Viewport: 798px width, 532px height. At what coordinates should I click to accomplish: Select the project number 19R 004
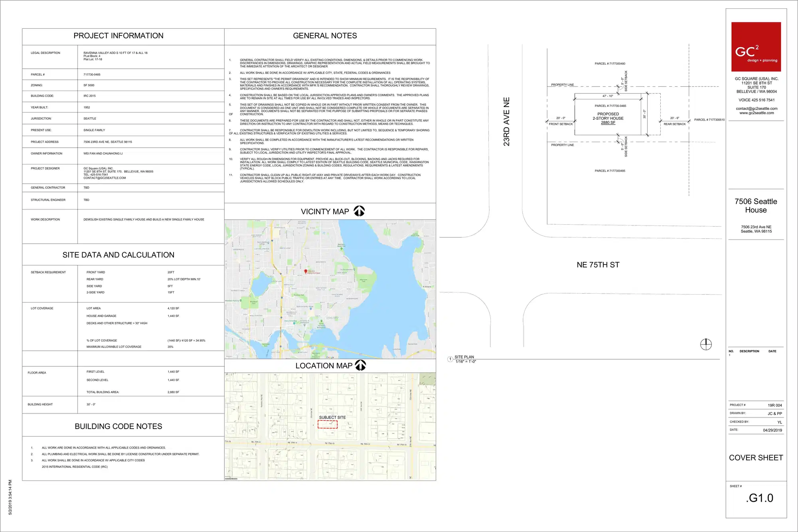(775, 405)
